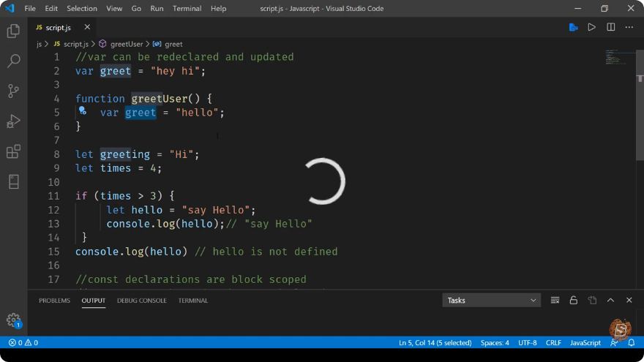Open the Go menu
644x362 pixels.
tap(136, 8)
